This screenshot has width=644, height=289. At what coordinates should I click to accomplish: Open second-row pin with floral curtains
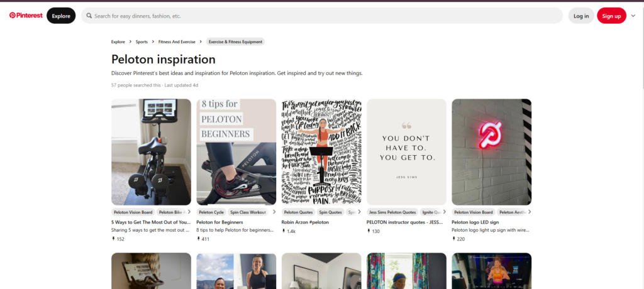406,271
